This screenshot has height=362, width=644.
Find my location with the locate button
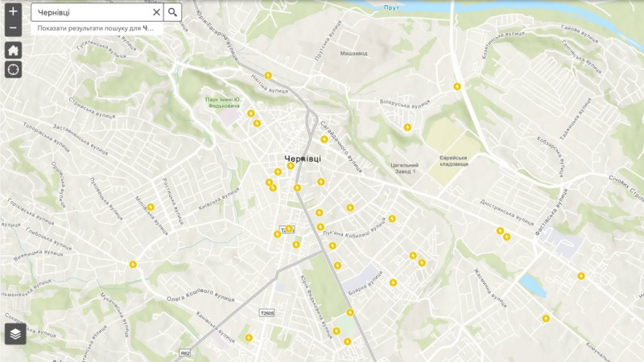[13, 69]
